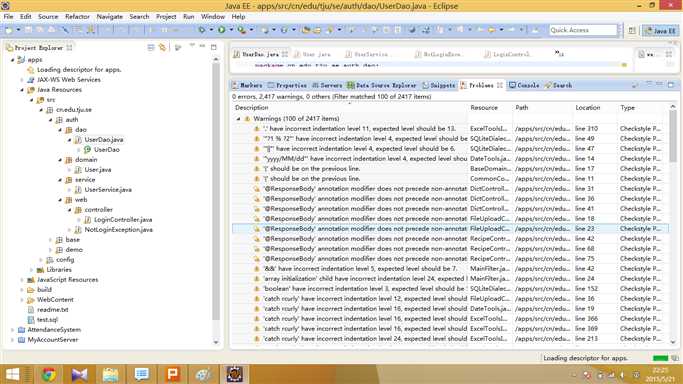Viewport: 683px width, 384px height.
Task: Click the Open Perspective icon
Action: coord(632,30)
